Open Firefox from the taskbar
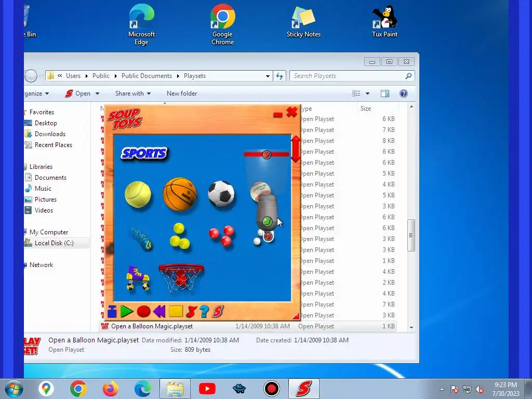The image size is (532, 399). pos(110,389)
